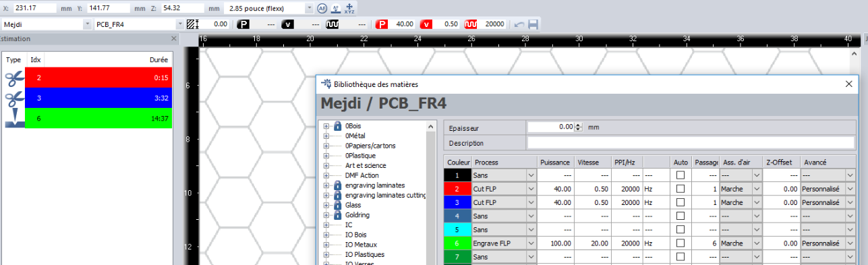
Task: Select IC in the material tree
Action: (349, 225)
